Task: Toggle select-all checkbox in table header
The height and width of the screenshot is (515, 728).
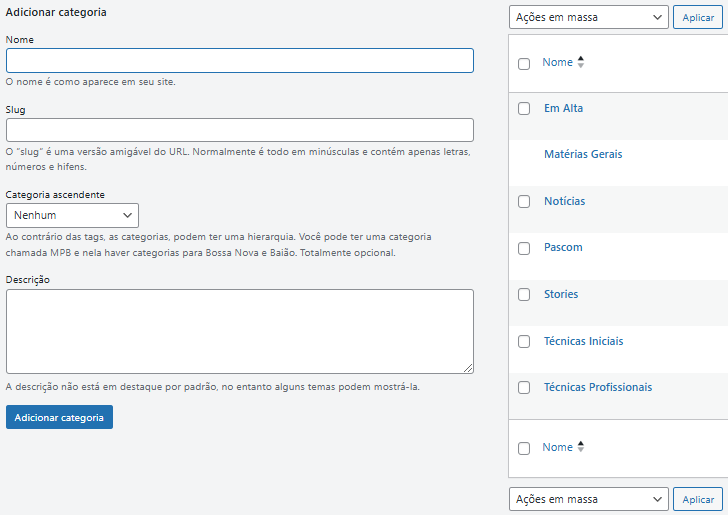Action: (x=524, y=64)
